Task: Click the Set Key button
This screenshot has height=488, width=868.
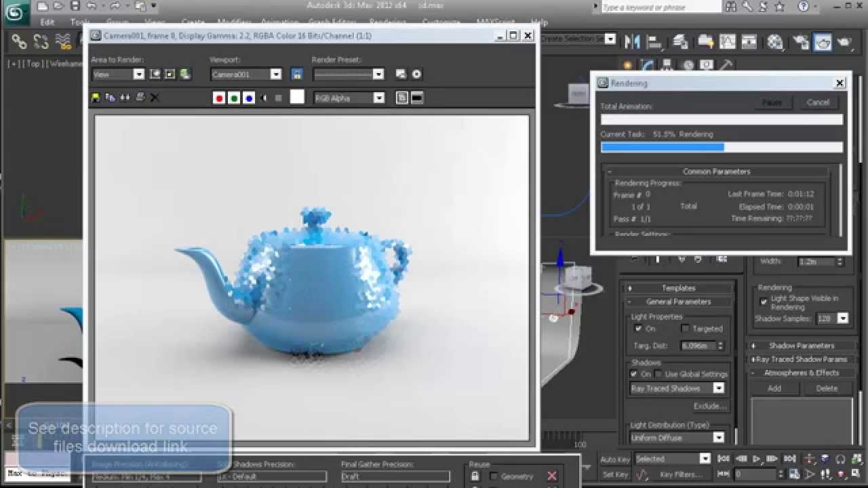Action: (x=615, y=474)
